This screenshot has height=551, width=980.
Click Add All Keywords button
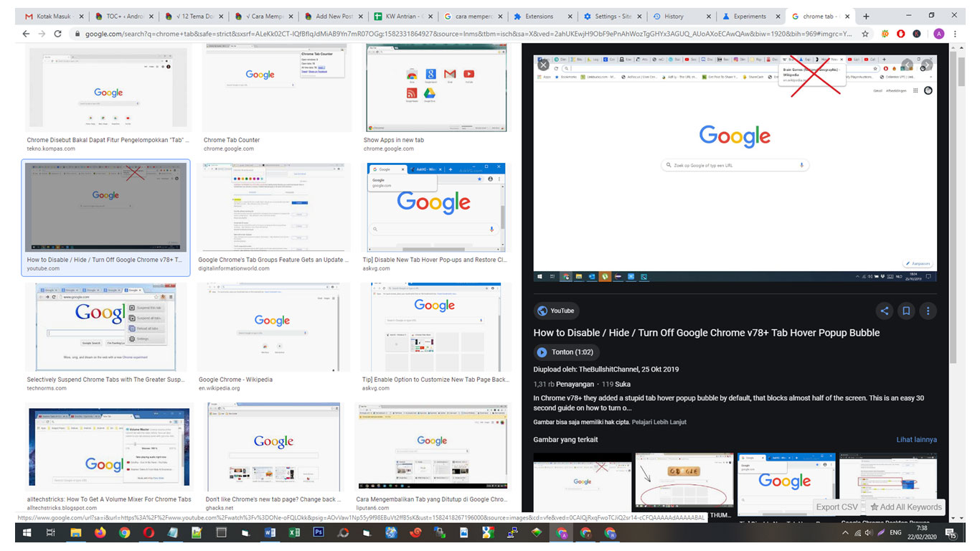[906, 507]
